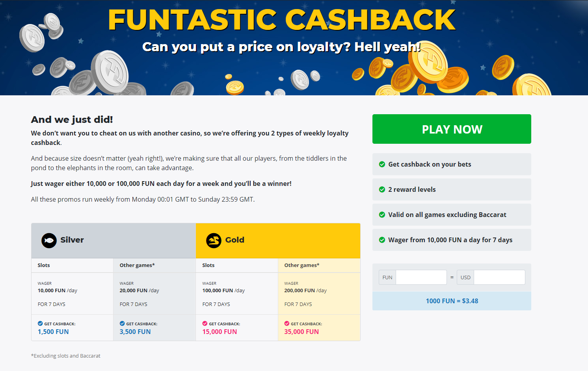The image size is (588, 371).
Task: Click the Silver Slots column header
Action: point(44,265)
